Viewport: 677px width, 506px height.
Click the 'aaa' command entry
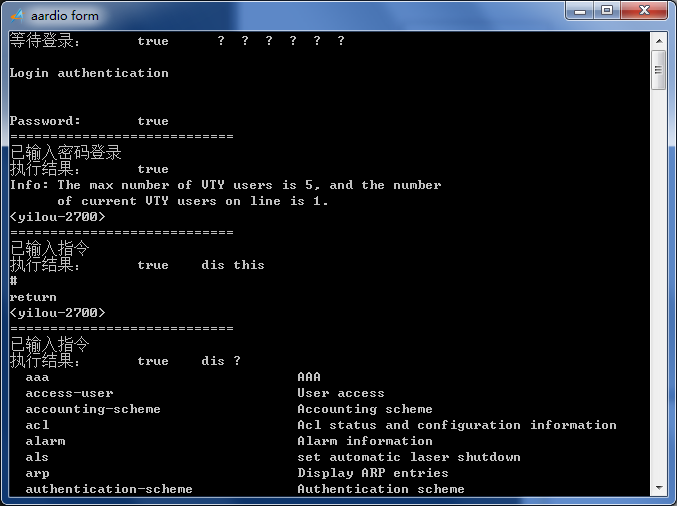[37, 377]
